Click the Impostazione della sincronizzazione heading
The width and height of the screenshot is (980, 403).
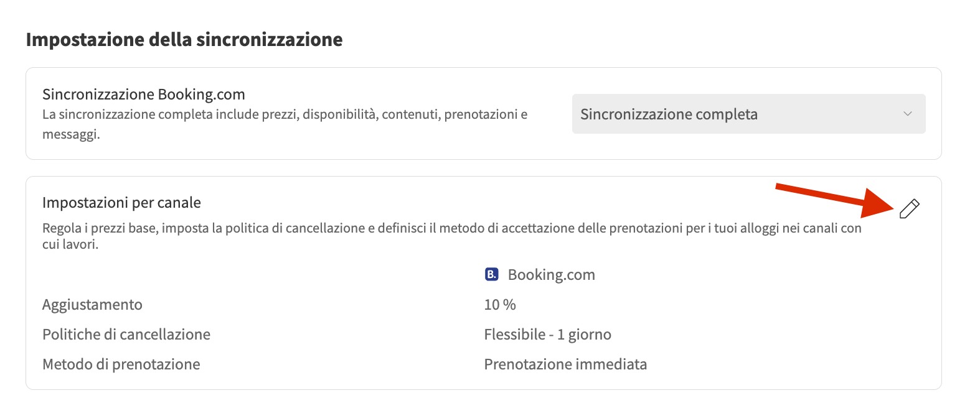pos(184,39)
